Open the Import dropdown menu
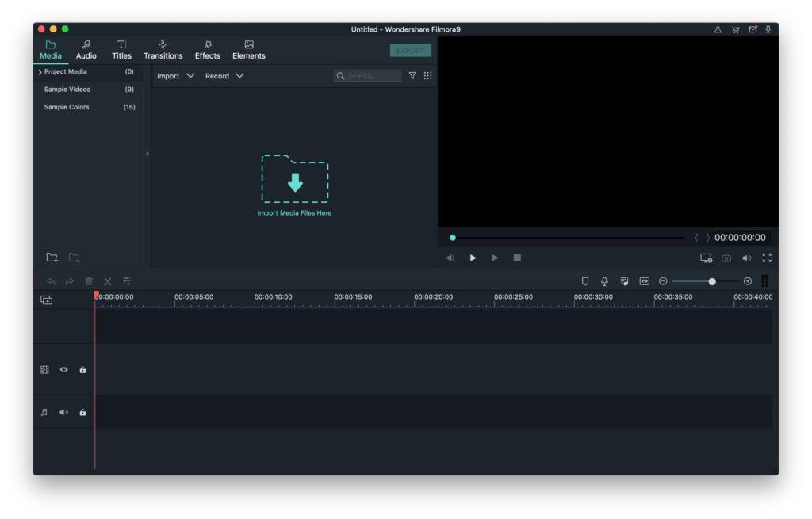The width and height of the screenshot is (812, 519). [x=175, y=76]
